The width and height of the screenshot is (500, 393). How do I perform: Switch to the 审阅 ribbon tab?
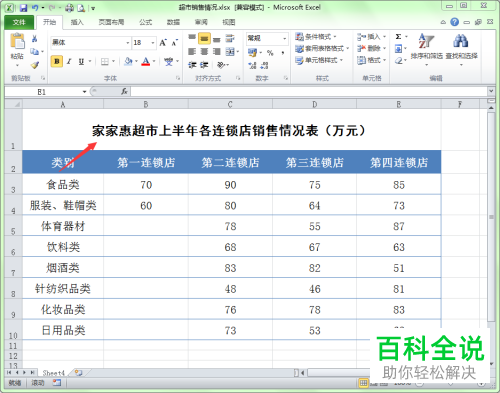(201, 22)
